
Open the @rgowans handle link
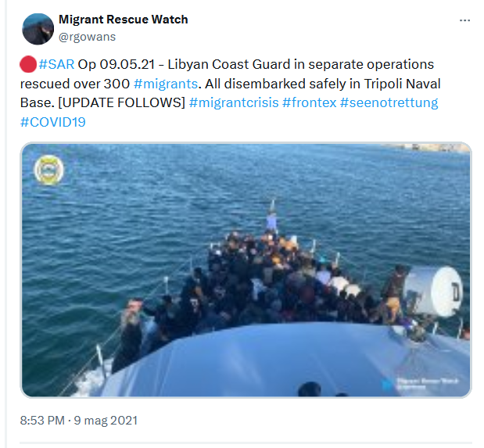coord(87,37)
